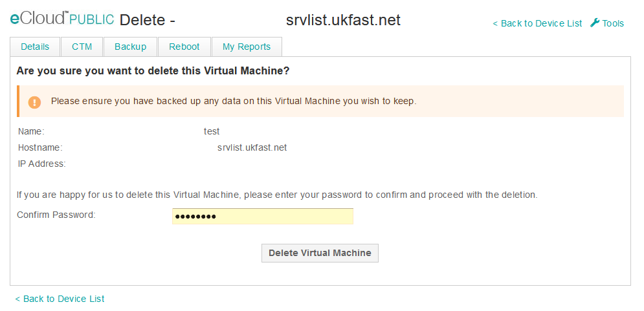Image resolution: width=644 pixels, height=311 pixels.
Task: Click the Confirm Password label
Action: pyautogui.click(x=56, y=215)
